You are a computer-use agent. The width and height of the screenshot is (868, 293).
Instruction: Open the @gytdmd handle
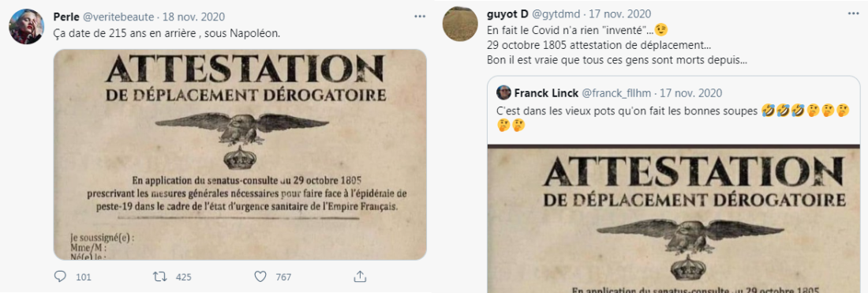pos(555,14)
